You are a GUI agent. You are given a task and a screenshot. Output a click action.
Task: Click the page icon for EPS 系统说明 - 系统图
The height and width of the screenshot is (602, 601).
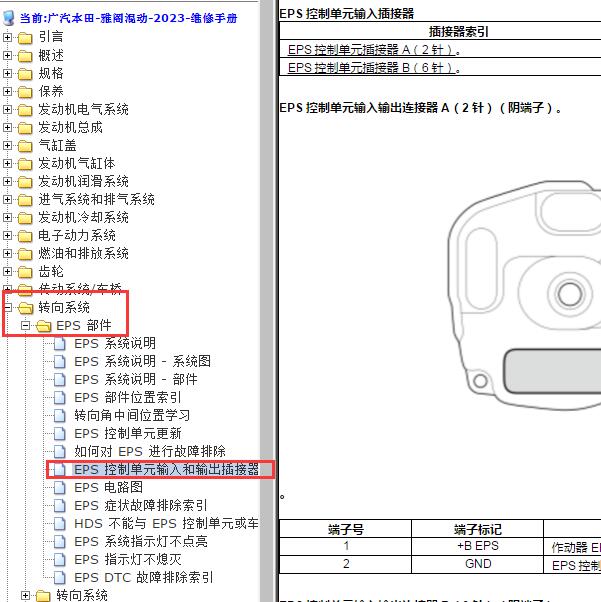coord(60,362)
